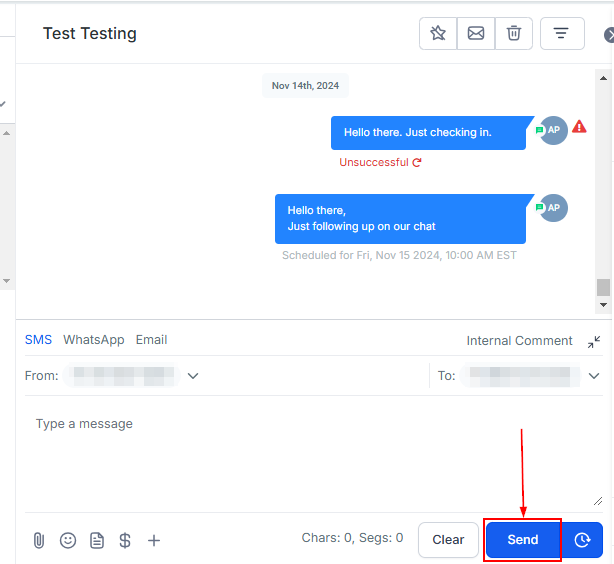614x564 pixels.
Task: Click AP avatar beside 'Just checking in' message
Action: pyautogui.click(x=553, y=130)
